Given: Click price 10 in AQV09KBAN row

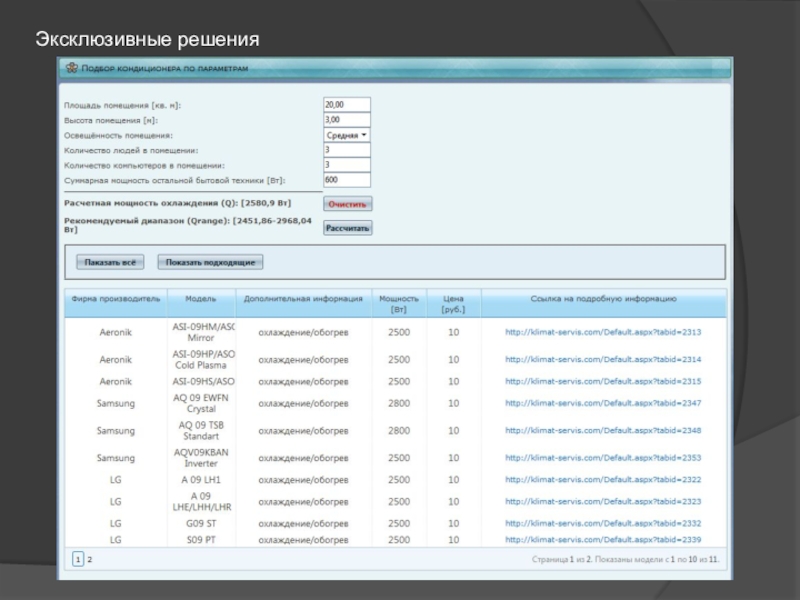Looking at the screenshot, I should (x=453, y=458).
